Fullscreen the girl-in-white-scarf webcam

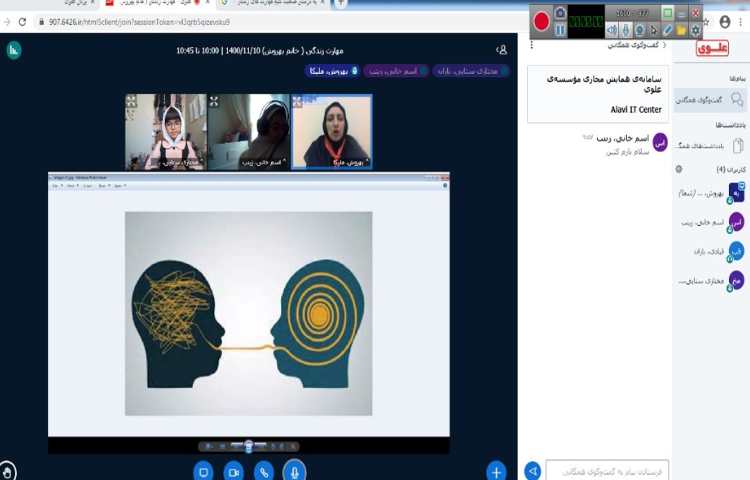pyautogui.click(x=131, y=101)
